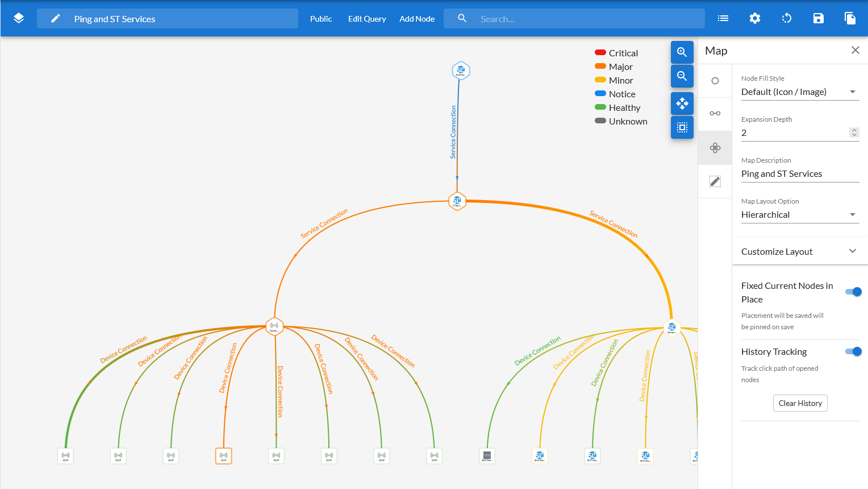Toggle Fixed Current Nodes in Place switch
The height and width of the screenshot is (489, 868).
click(x=853, y=292)
